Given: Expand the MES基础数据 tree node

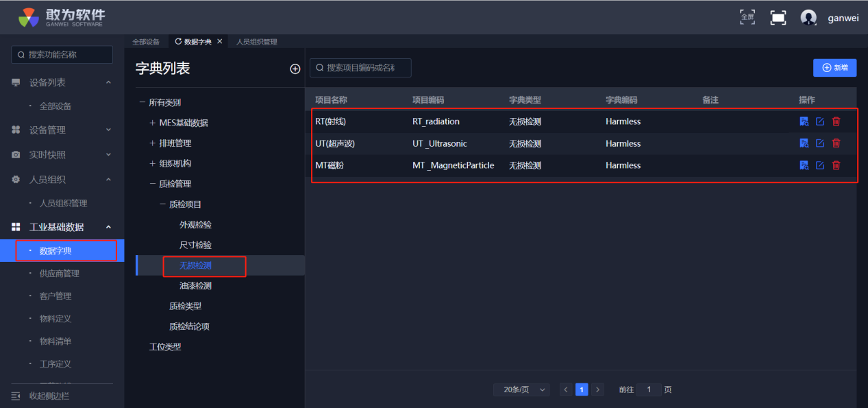Looking at the screenshot, I should pyautogui.click(x=152, y=123).
